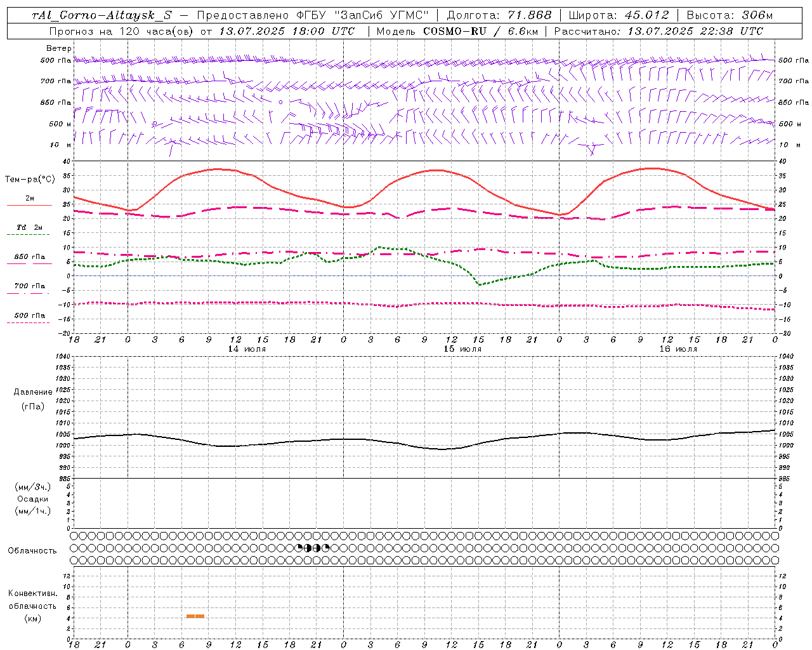Click the "14 июля" date label

coord(247,349)
